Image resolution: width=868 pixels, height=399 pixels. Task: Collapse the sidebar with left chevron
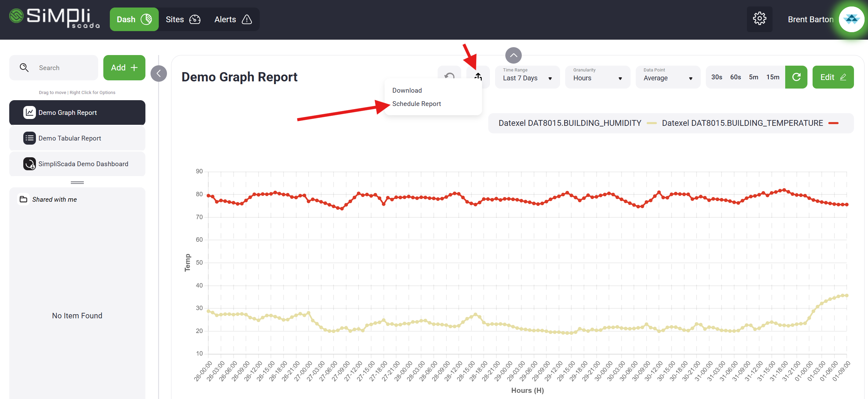159,74
